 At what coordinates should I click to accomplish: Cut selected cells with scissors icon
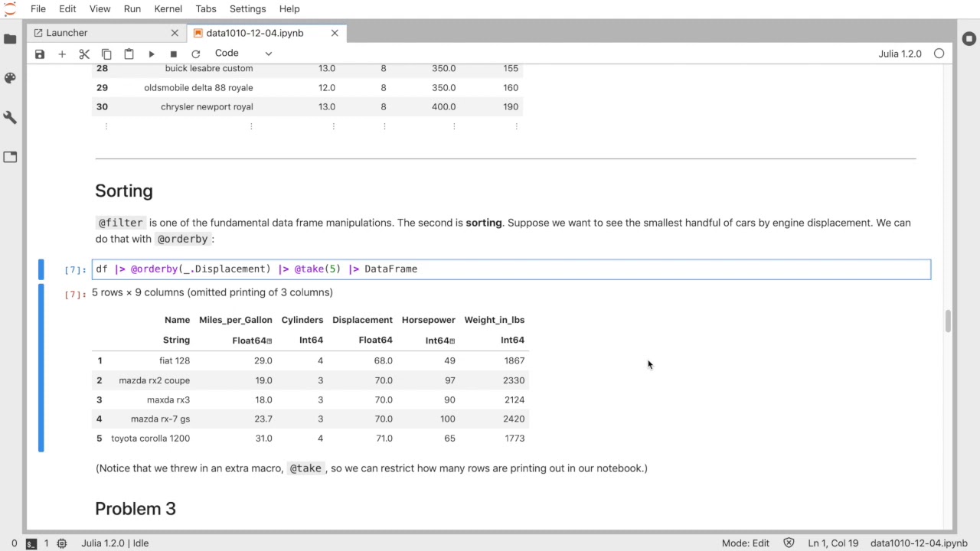click(84, 54)
